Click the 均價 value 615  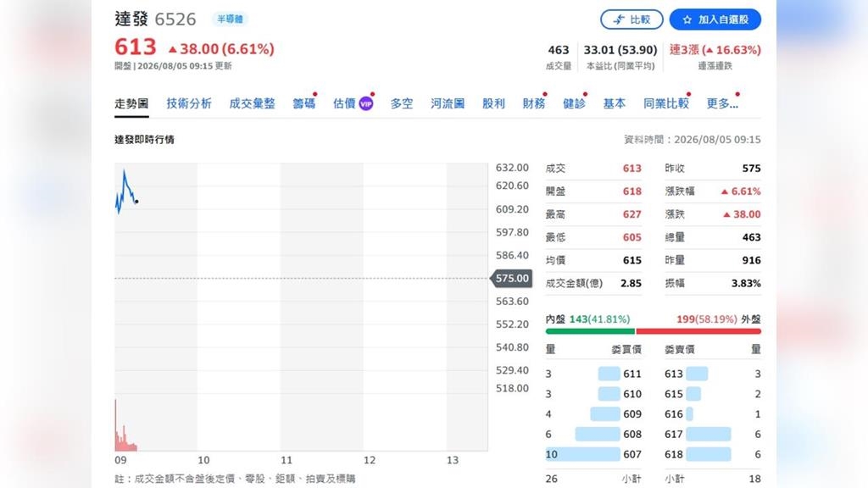coord(632,260)
